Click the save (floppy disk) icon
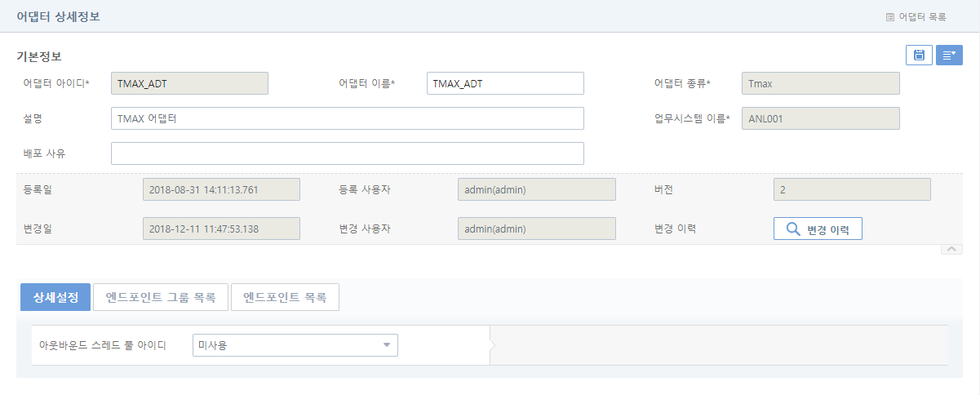Image resolution: width=980 pixels, height=395 pixels. click(919, 55)
